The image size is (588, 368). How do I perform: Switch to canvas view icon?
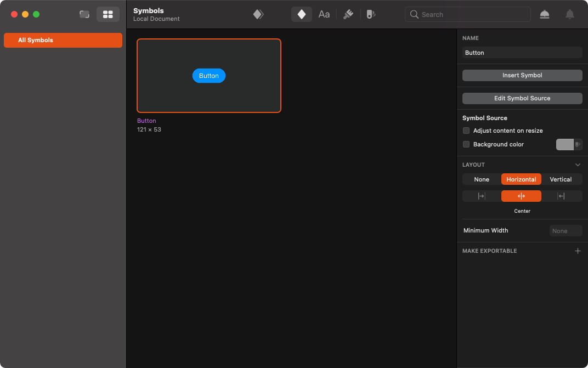(84, 14)
